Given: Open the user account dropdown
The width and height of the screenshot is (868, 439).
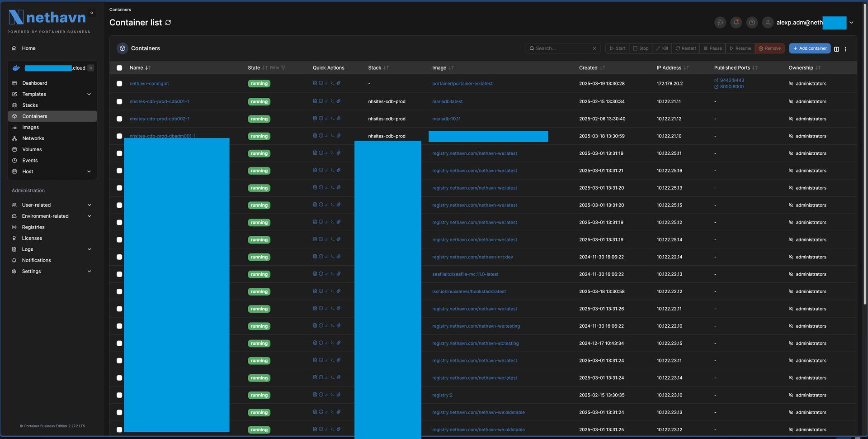Looking at the screenshot, I should (x=851, y=23).
